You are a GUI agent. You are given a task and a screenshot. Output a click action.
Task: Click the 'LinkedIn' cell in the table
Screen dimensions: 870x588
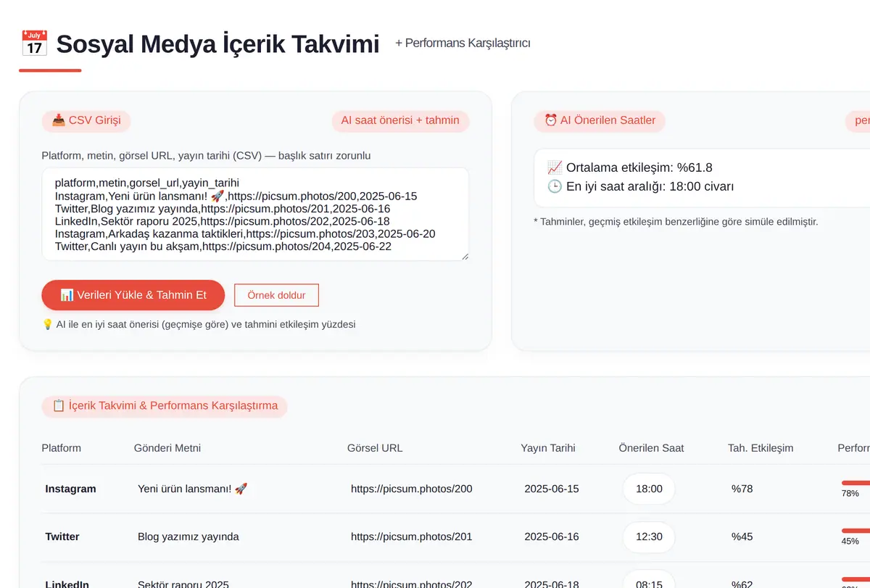click(67, 584)
